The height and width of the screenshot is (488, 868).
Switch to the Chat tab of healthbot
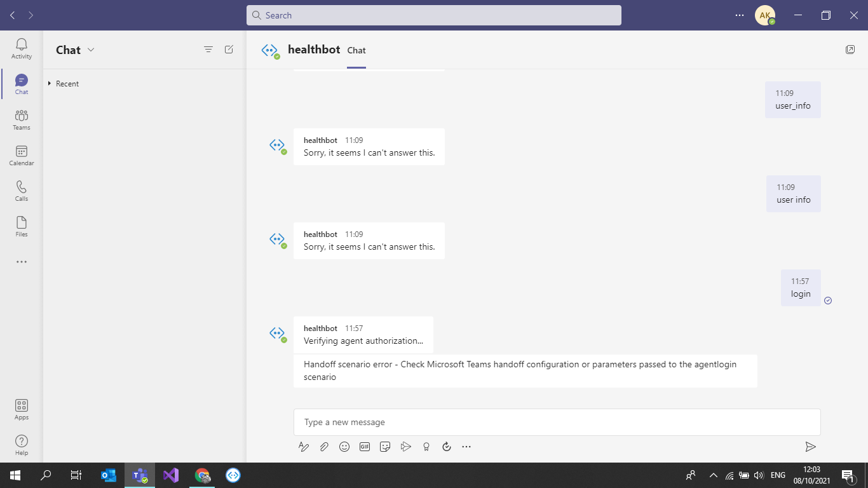356,50
